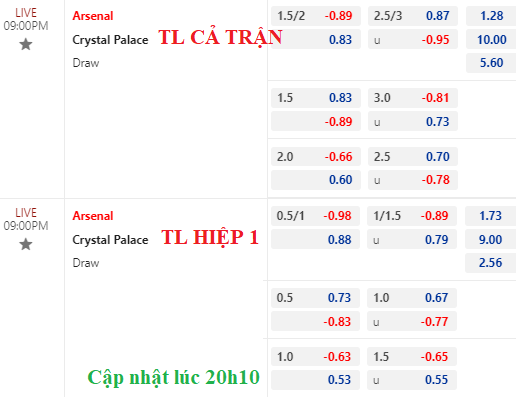Choose first-half handicap 0.5/1 at -0.98
This screenshot has height=397, width=516.
(315, 216)
